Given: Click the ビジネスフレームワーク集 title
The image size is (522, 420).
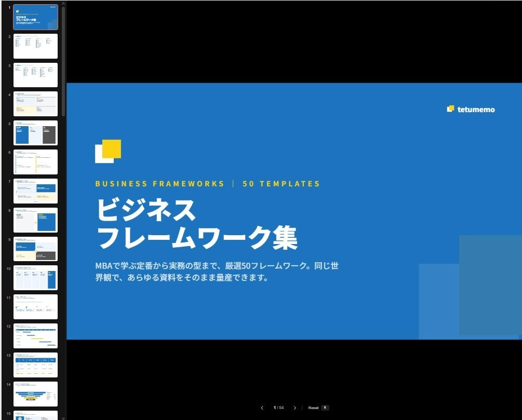Looking at the screenshot, I should [196, 224].
